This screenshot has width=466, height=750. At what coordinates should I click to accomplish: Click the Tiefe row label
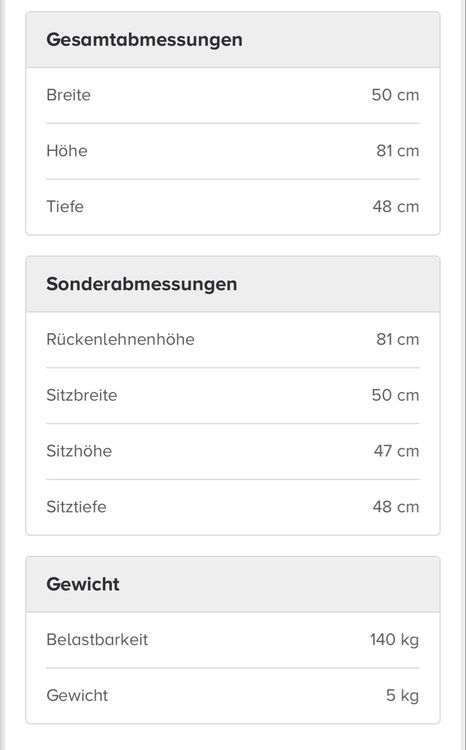[65, 207]
